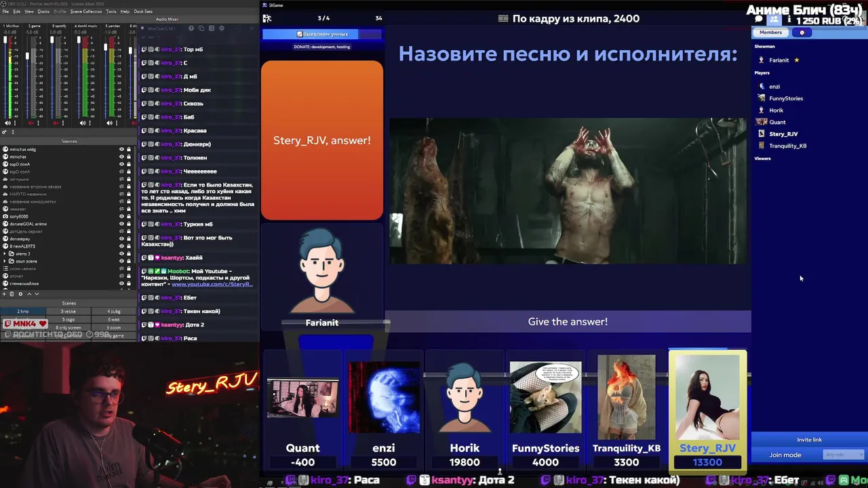Click DONATE development, hosting link
This screenshot has height=488, width=868.
[322, 47]
